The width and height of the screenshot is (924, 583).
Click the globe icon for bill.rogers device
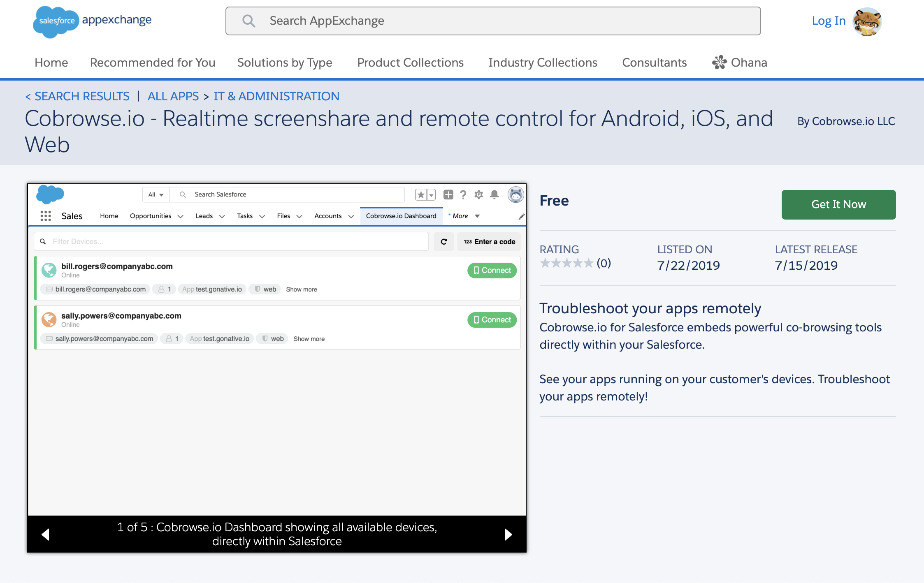click(49, 270)
